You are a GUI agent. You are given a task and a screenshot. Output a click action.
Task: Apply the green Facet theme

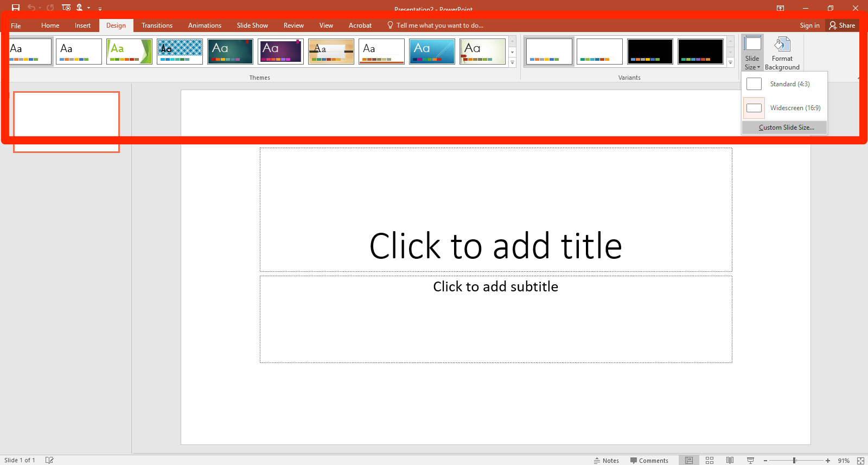[x=129, y=52]
